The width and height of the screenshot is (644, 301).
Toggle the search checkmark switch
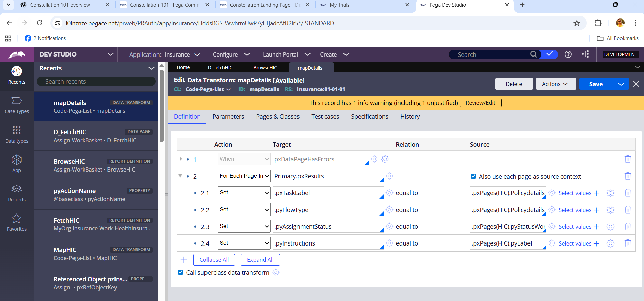(550, 54)
